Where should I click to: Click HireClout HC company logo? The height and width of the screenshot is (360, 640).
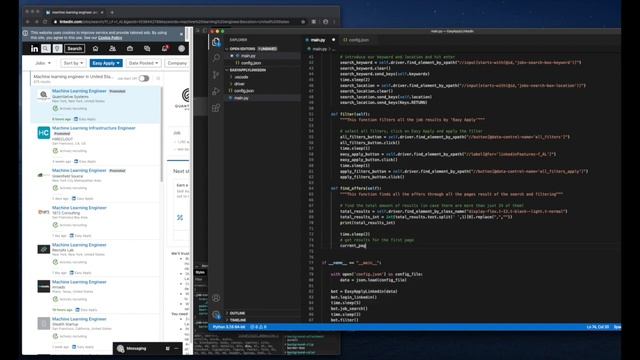pos(43,133)
